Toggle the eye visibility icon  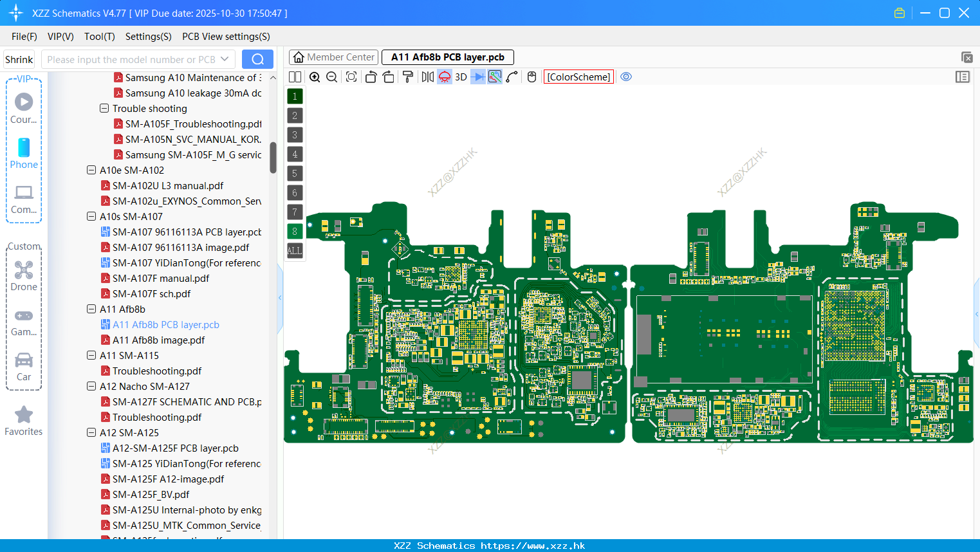pyautogui.click(x=626, y=77)
